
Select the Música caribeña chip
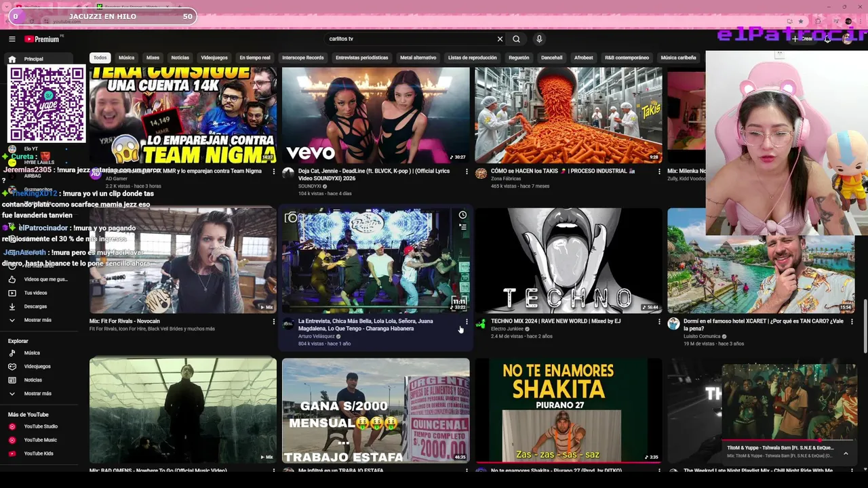(x=678, y=58)
